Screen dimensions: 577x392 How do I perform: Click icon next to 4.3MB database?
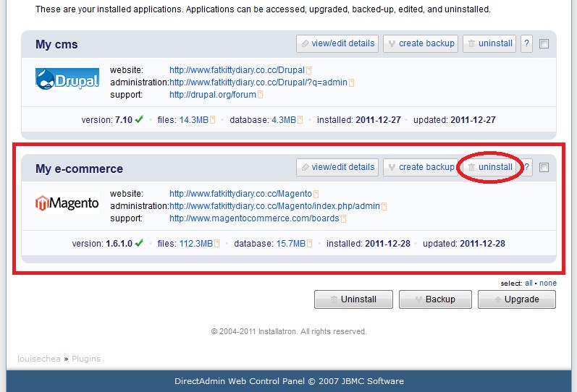[x=300, y=120]
